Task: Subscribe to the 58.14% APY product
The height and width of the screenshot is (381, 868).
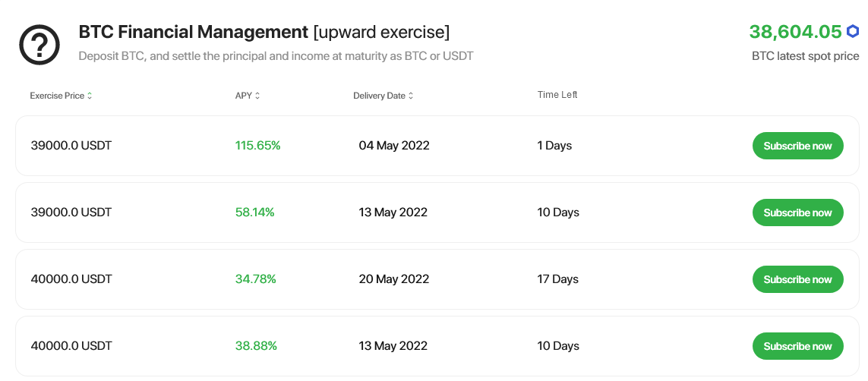Action: click(x=797, y=213)
